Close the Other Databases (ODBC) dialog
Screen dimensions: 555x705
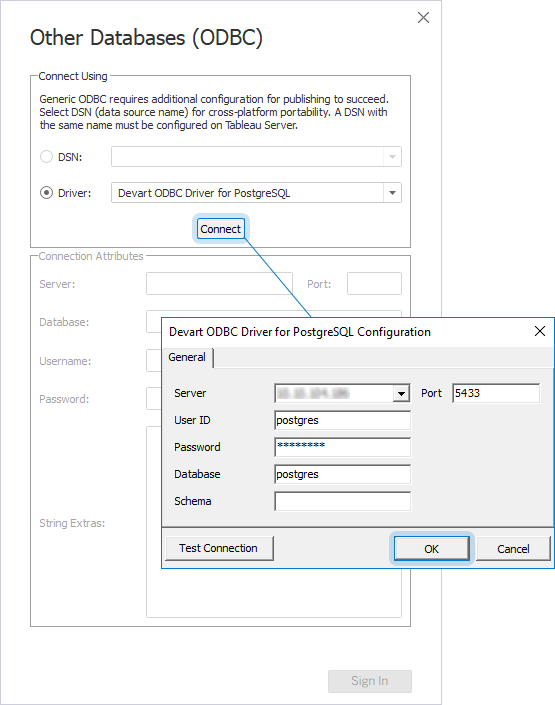(x=423, y=18)
